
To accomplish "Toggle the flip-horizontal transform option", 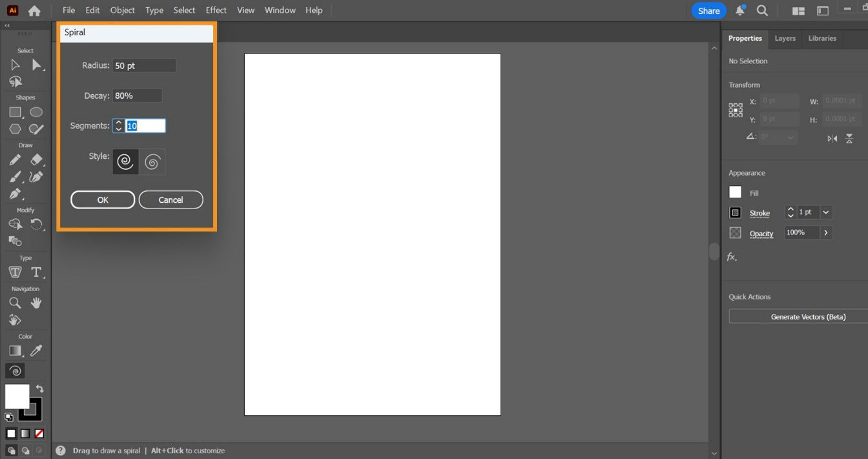I will (832, 138).
